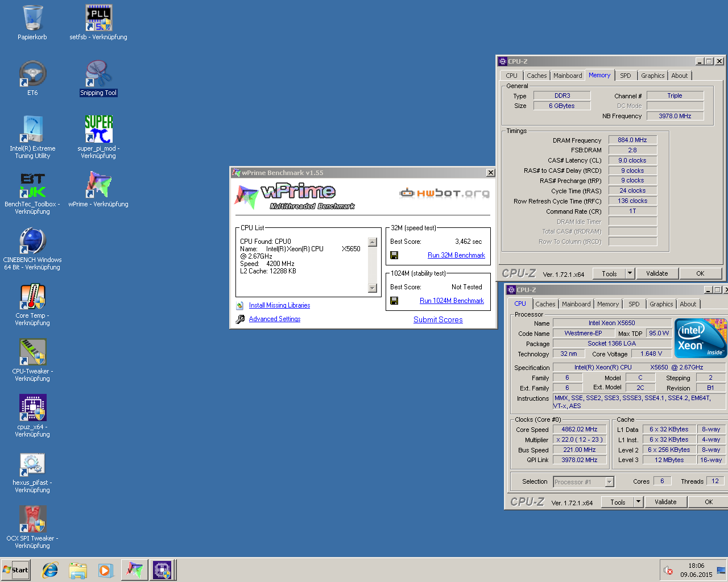Open the wPrime desktop shortcut icon

[x=98, y=185]
